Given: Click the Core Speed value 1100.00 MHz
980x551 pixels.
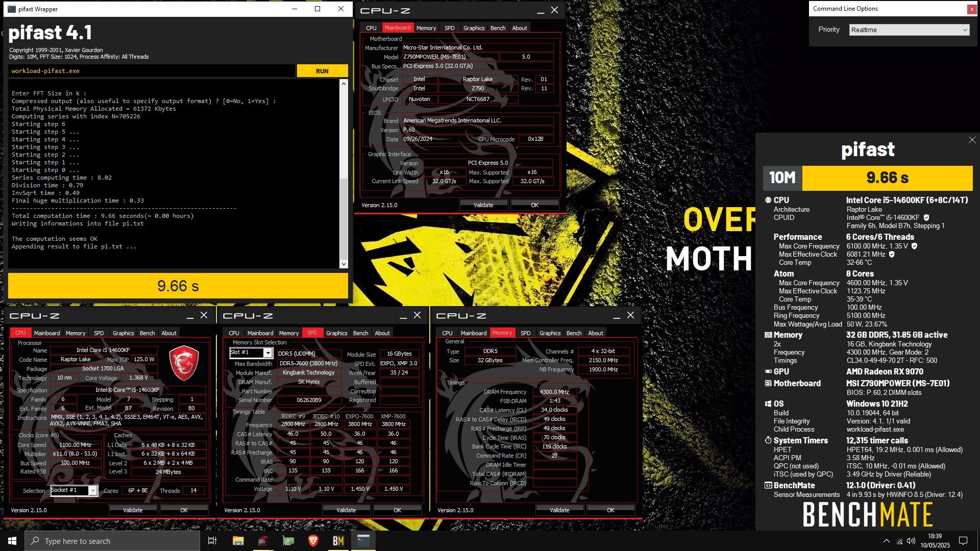Looking at the screenshot, I should (76, 445).
